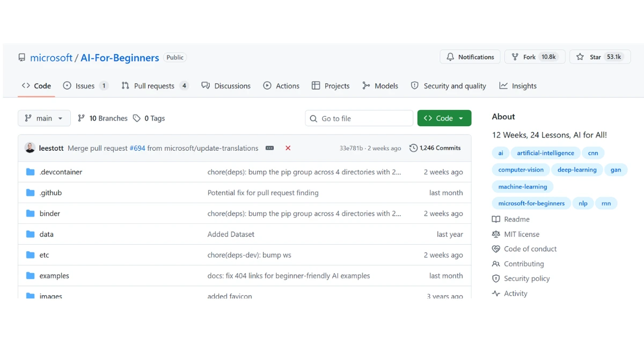Image resolution: width=644 pixels, height=337 pixels.
Task: Open the .devcontainer folder icon
Action: (31, 172)
